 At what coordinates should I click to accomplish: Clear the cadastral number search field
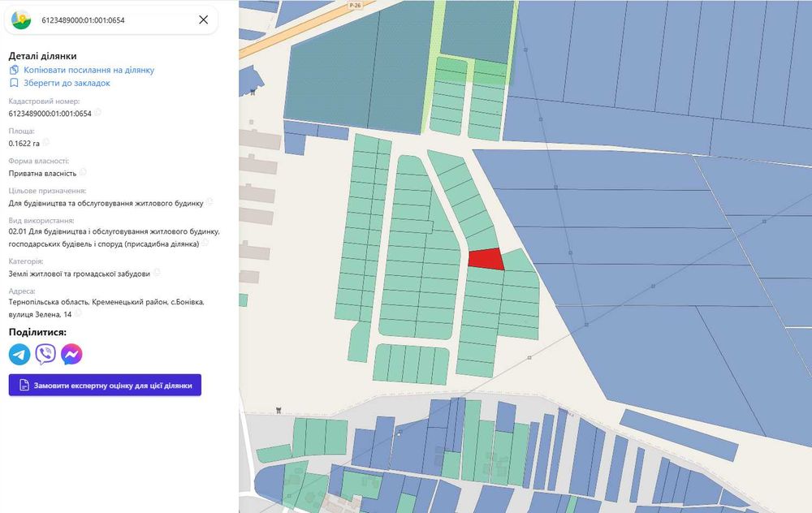point(203,19)
